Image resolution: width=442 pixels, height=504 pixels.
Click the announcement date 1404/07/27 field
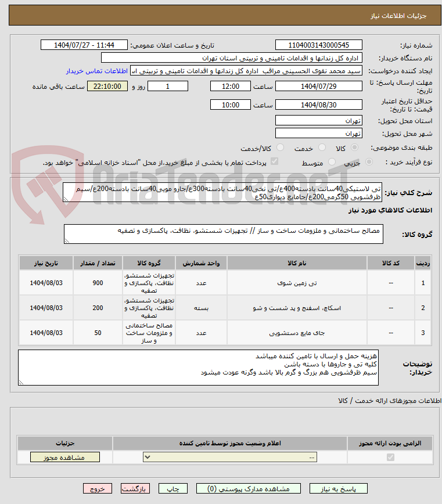coord(84,45)
